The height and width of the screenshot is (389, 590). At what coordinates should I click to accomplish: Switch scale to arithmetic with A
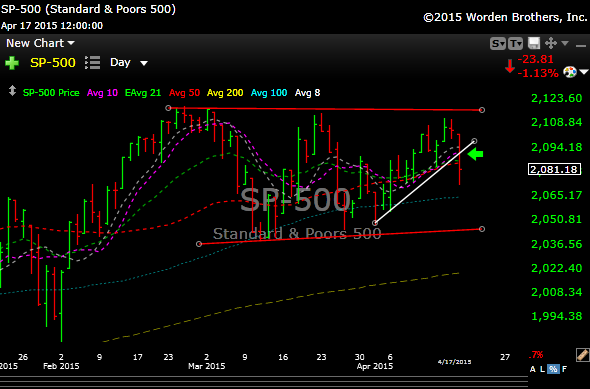(532, 369)
